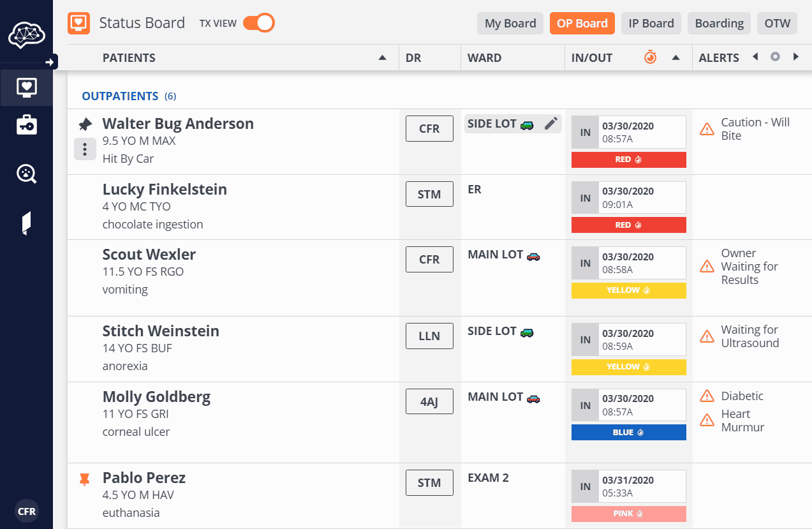Click the edit pencil beside SIDE LOT
Image resolution: width=812 pixels, height=529 pixels.
pyautogui.click(x=551, y=124)
